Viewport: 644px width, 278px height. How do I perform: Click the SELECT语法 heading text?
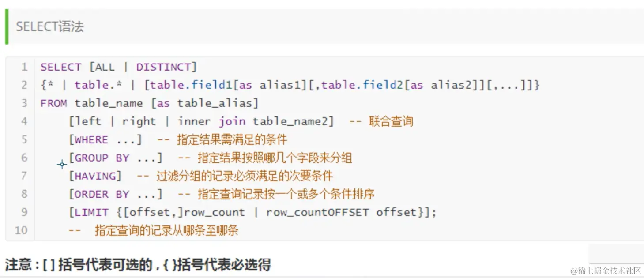[x=50, y=26]
